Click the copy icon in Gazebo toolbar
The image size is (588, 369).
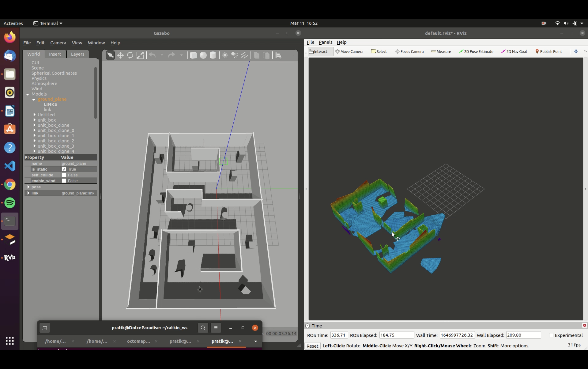[x=256, y=55]
